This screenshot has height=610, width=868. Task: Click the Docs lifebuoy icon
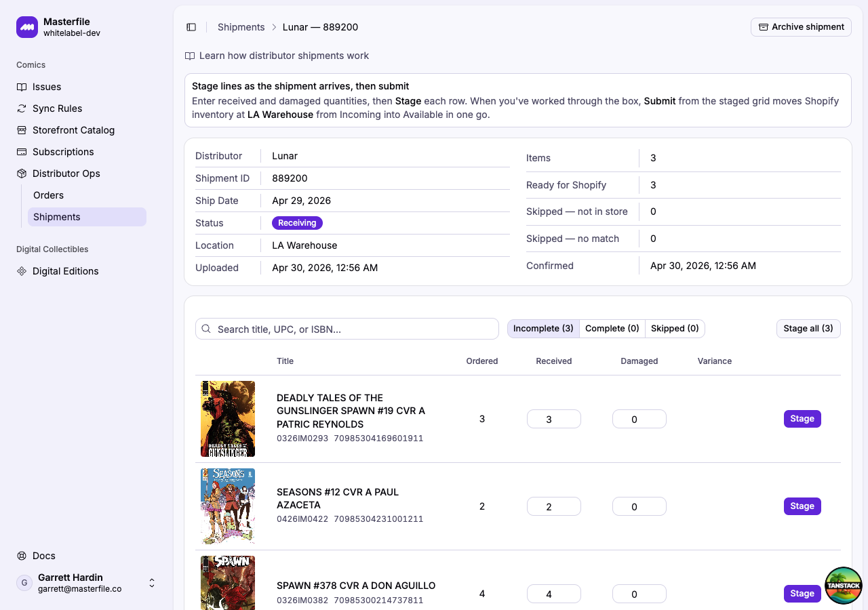point(22,556)
